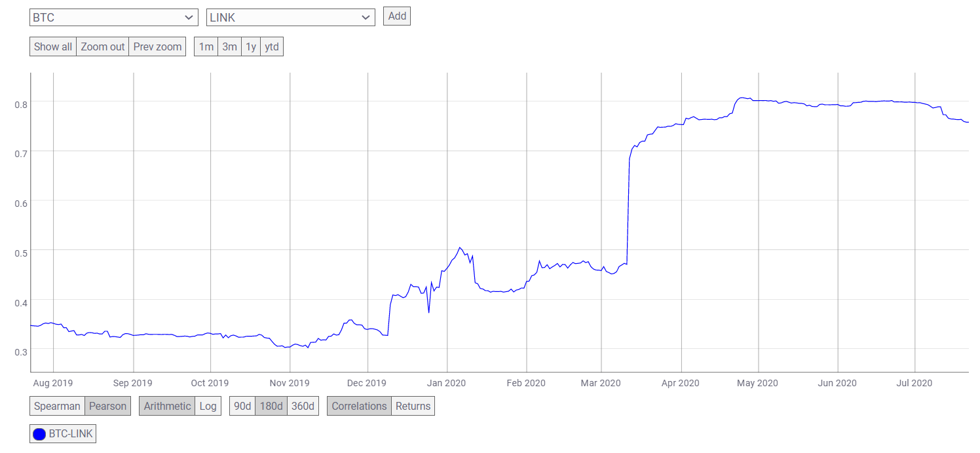
Task: Set range to 1m
Action: point(206,46)
